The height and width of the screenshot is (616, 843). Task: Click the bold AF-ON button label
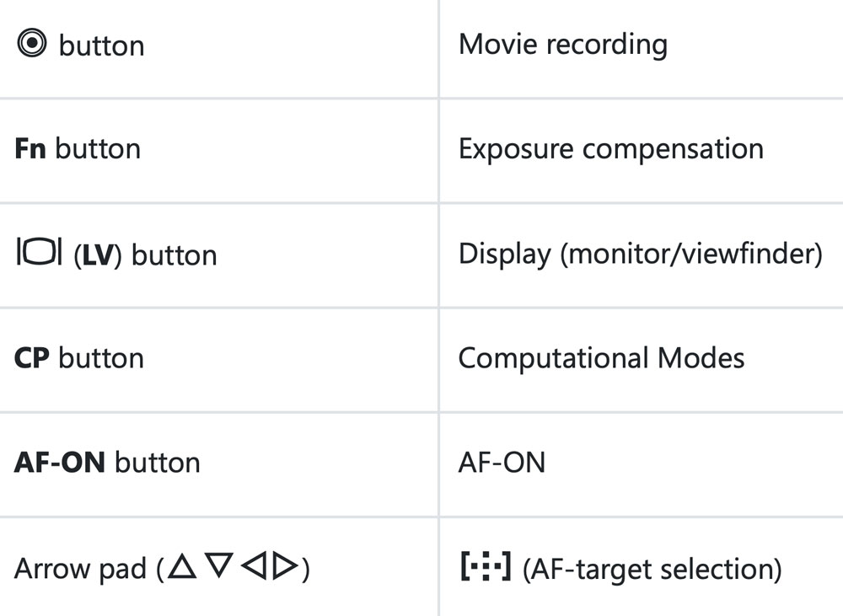[x=60, y=462]
